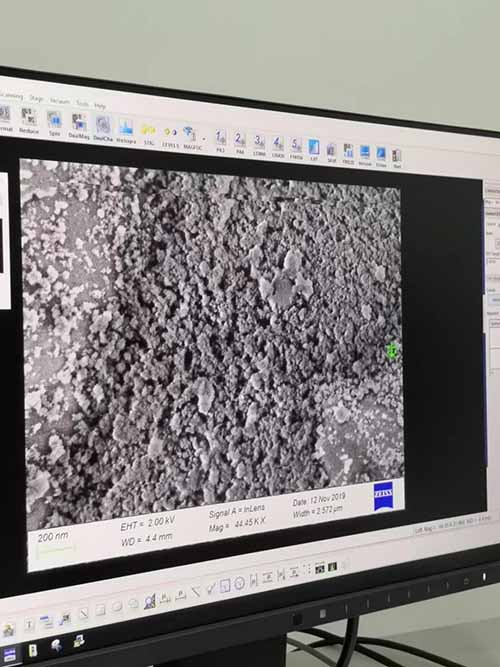This screenshot has height=667, width=500.
Task: Click the blue icon right of preset 5
Action: tap(314, 147)
